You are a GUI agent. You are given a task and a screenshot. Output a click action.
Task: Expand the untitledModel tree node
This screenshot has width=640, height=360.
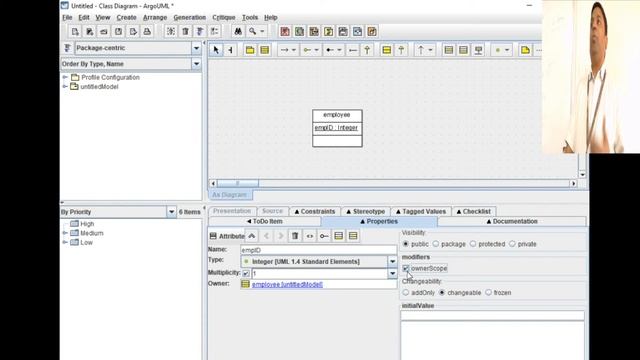65,86
